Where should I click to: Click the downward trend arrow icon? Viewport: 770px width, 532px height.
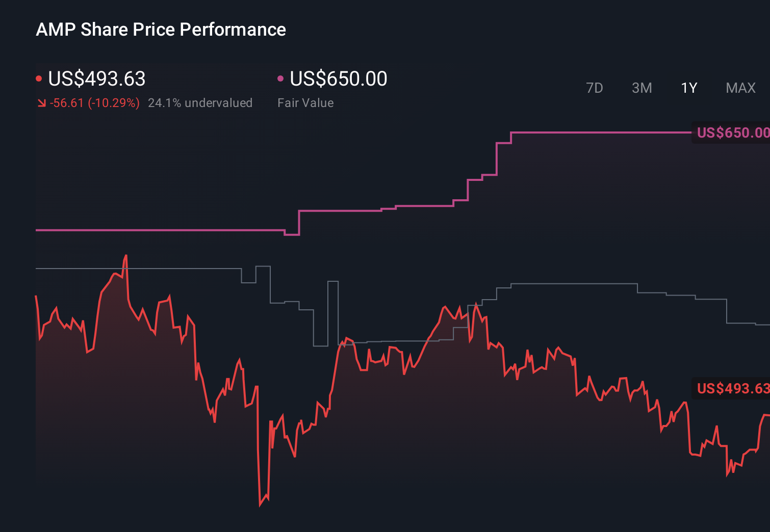click(41, 102)
